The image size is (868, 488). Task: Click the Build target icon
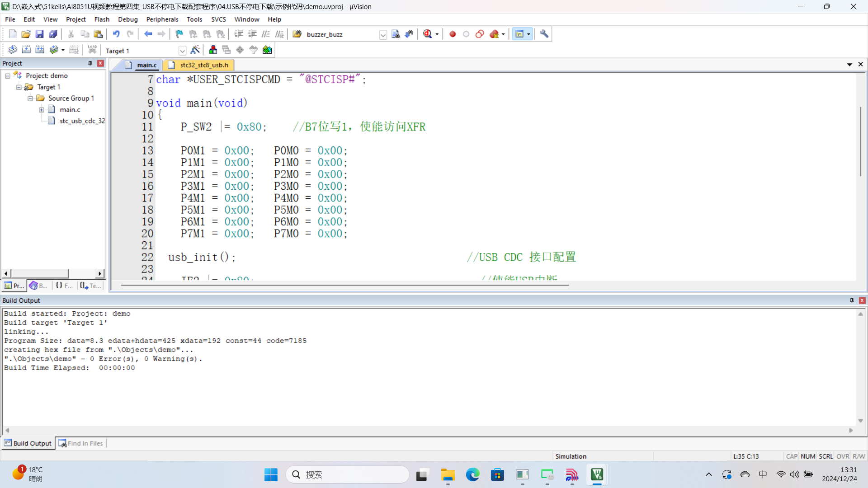26,50
